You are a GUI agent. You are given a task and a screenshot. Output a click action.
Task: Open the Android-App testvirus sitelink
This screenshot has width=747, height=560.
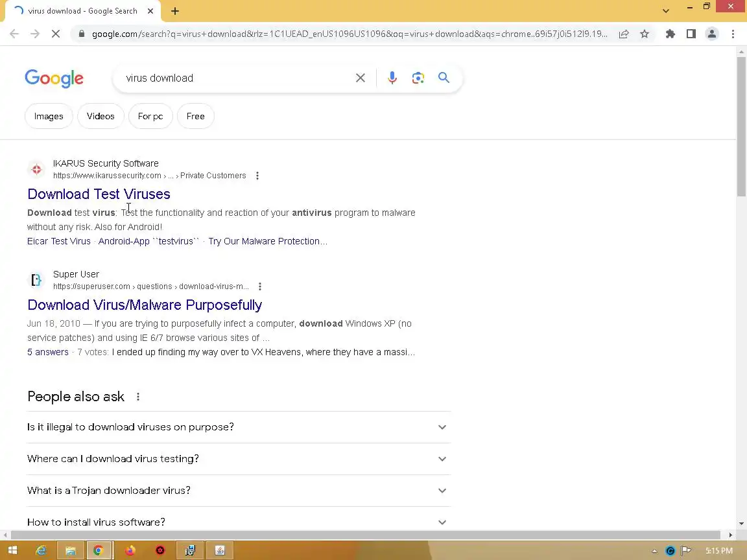pos(148,241)
